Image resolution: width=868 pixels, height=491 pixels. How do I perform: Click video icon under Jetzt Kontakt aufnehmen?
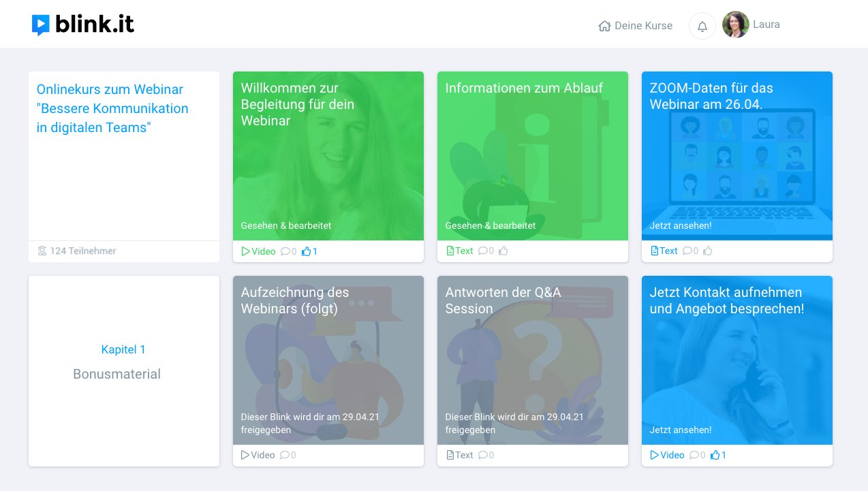pos(655,456)
